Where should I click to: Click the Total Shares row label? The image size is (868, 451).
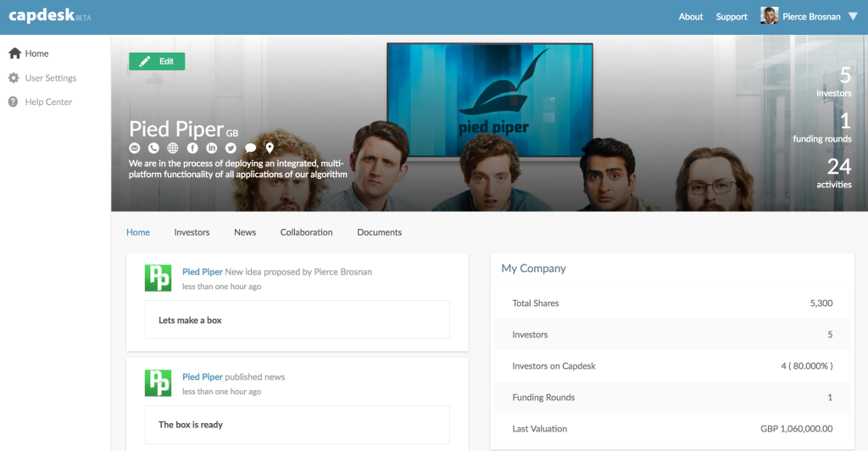(536, 303)
